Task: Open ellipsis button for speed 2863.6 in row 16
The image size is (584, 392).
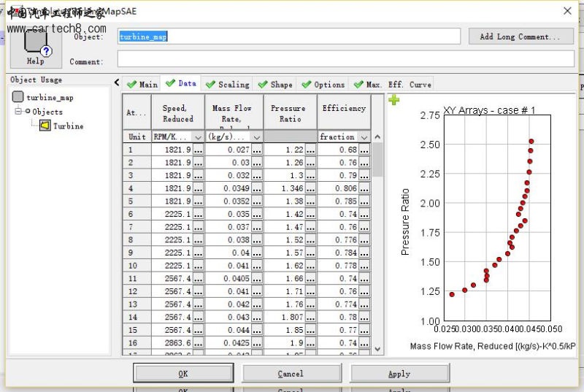Action: coord(198,343)
